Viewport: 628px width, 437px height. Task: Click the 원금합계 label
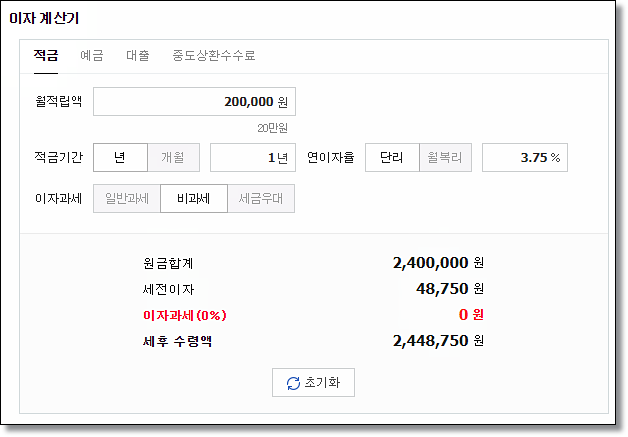[168, 263]
